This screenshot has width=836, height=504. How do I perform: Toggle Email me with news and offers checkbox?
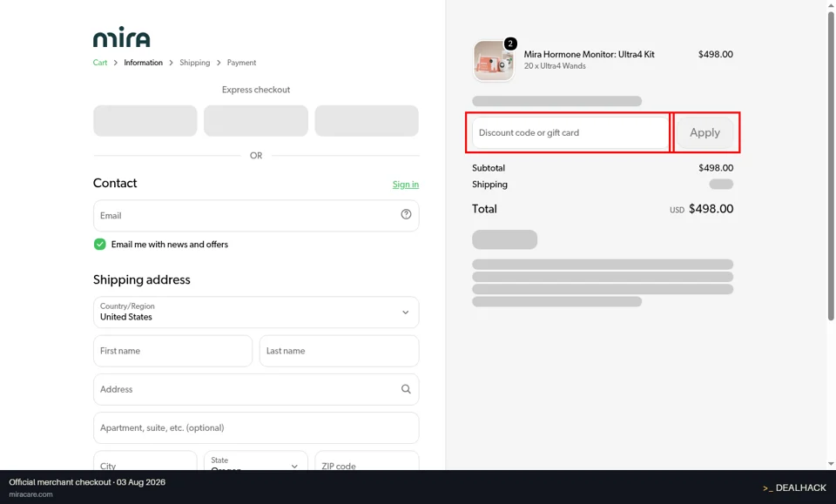(99, 244)
